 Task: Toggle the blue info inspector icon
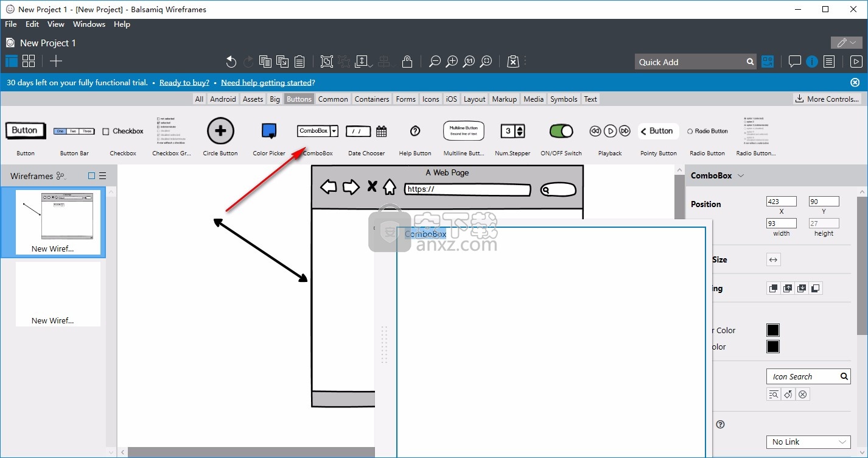click(812, 62)
